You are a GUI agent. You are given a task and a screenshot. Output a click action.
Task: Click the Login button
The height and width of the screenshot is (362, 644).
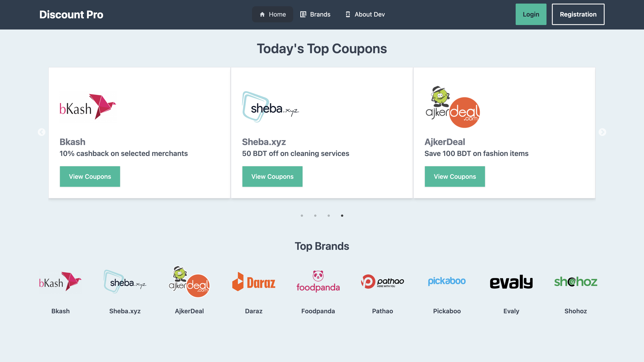[531, 14]
